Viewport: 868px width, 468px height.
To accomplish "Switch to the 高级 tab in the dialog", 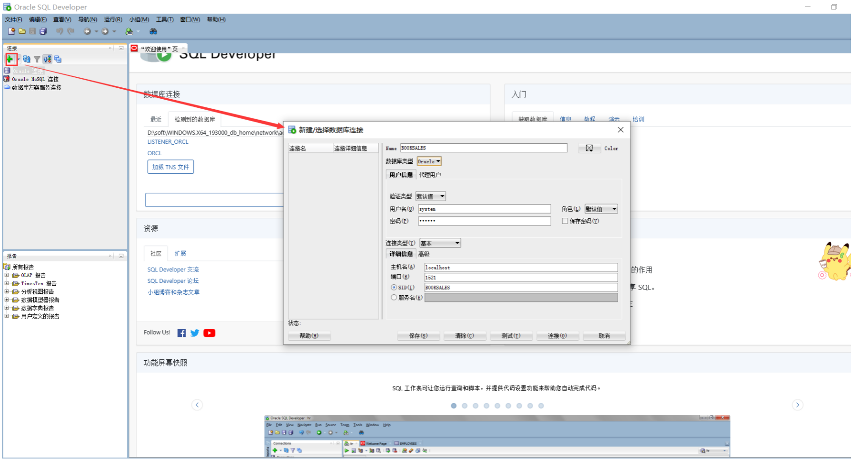I will [x=424, y=254].
